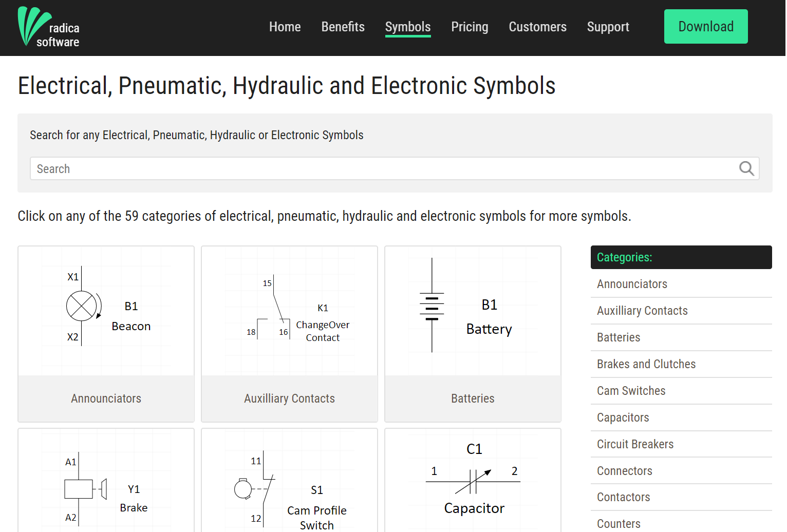
Task: Open the Home menu item
Action: pos(285,27)
